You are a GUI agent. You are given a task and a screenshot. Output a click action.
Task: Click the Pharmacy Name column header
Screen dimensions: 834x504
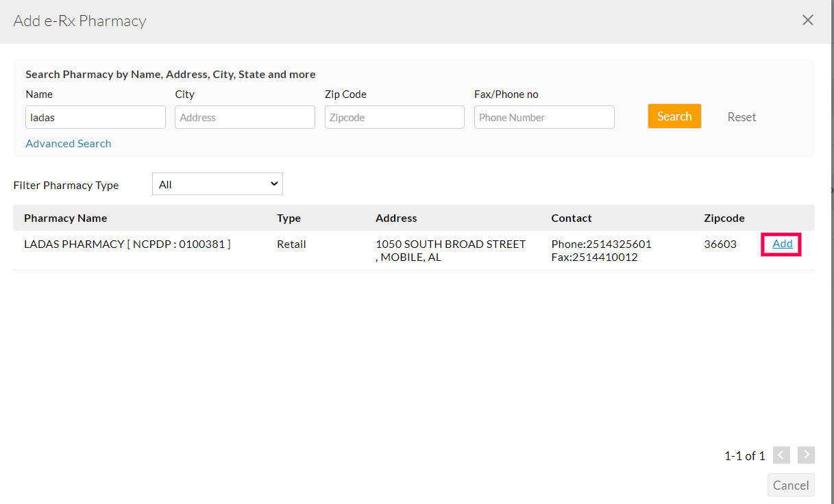(x=66, y=218)
